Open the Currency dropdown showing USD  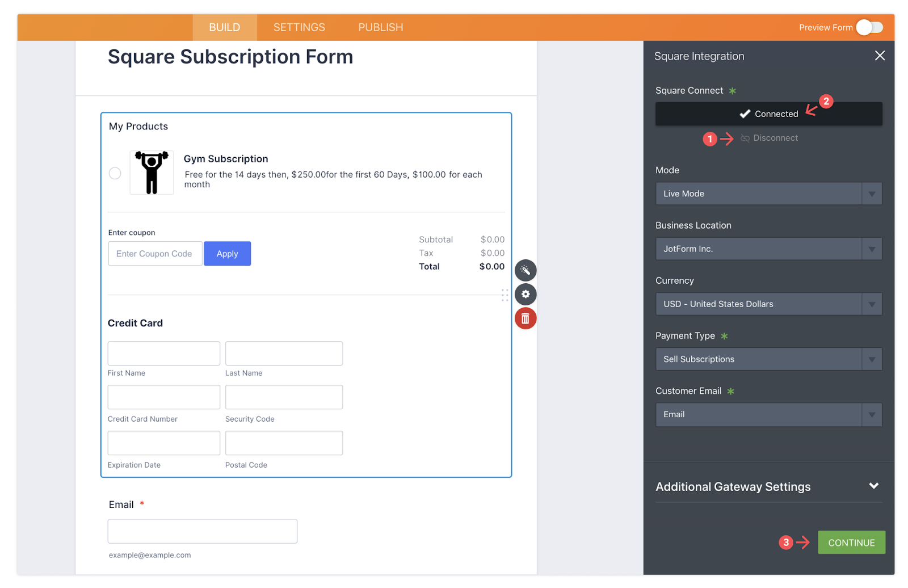[768, 304]
